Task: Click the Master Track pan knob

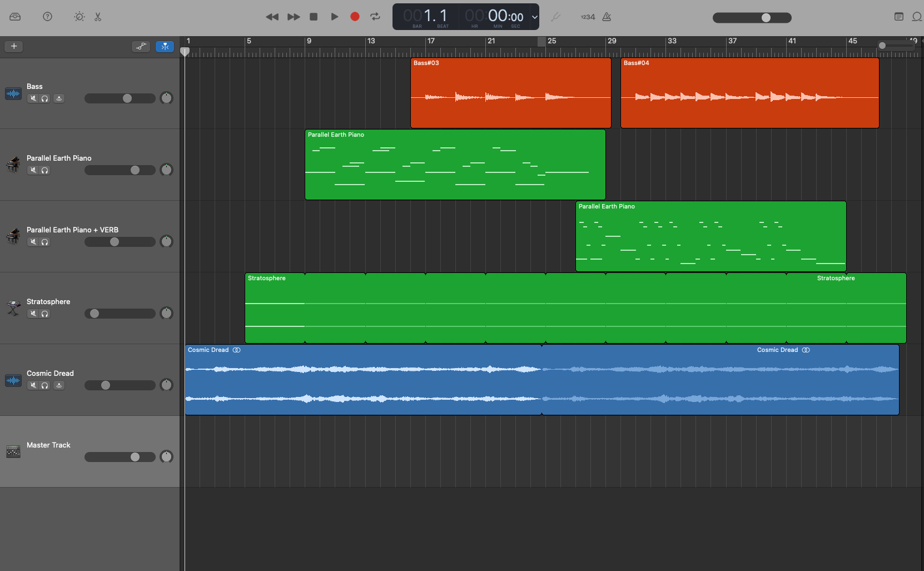Action: [166, 456]
